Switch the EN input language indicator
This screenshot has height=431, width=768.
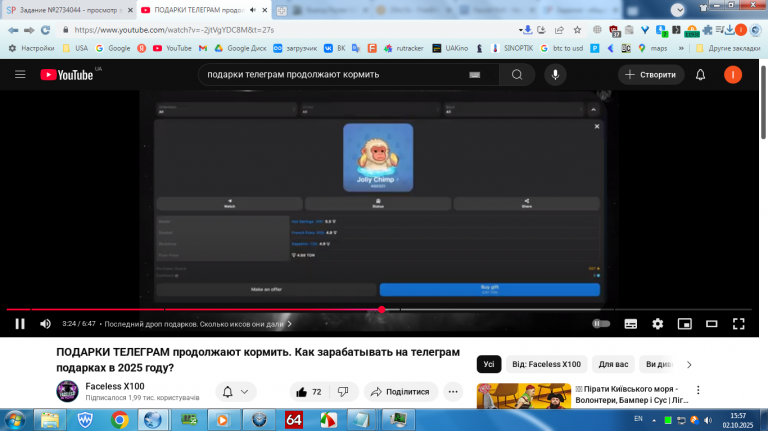638,419
